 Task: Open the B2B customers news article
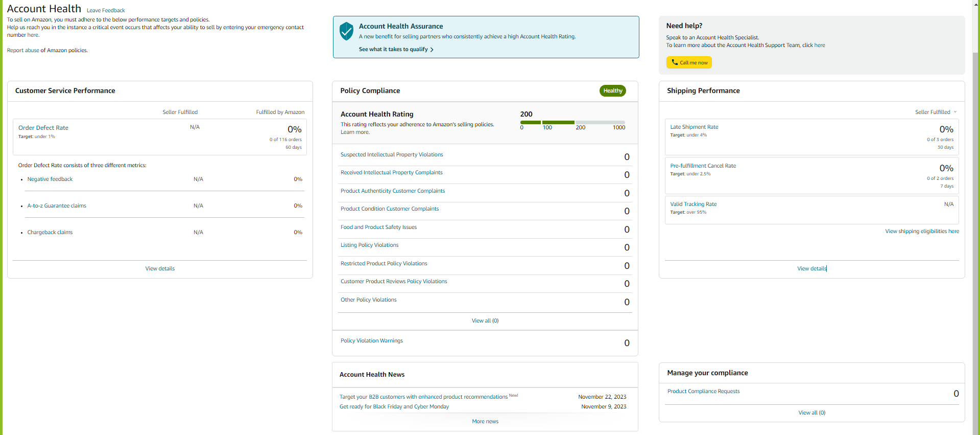[x=423, y=397]
